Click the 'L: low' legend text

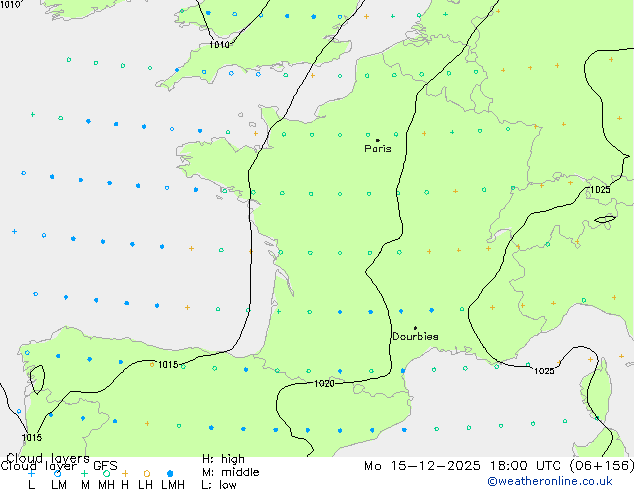click(x=219, y=485)
